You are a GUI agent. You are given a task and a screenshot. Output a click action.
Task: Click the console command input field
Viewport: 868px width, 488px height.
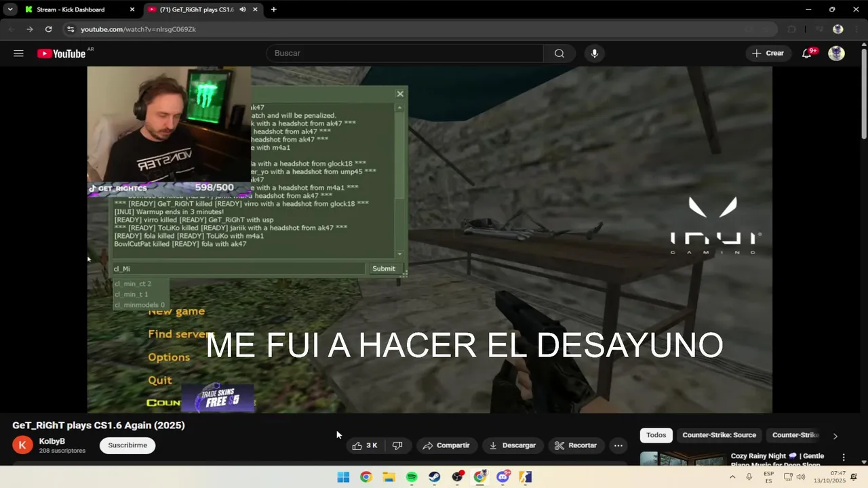[239, 268]
